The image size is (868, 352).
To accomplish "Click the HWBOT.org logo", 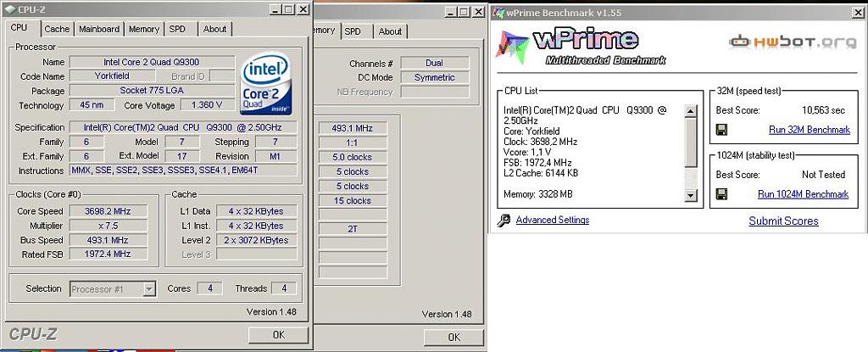I will (792, 42).
